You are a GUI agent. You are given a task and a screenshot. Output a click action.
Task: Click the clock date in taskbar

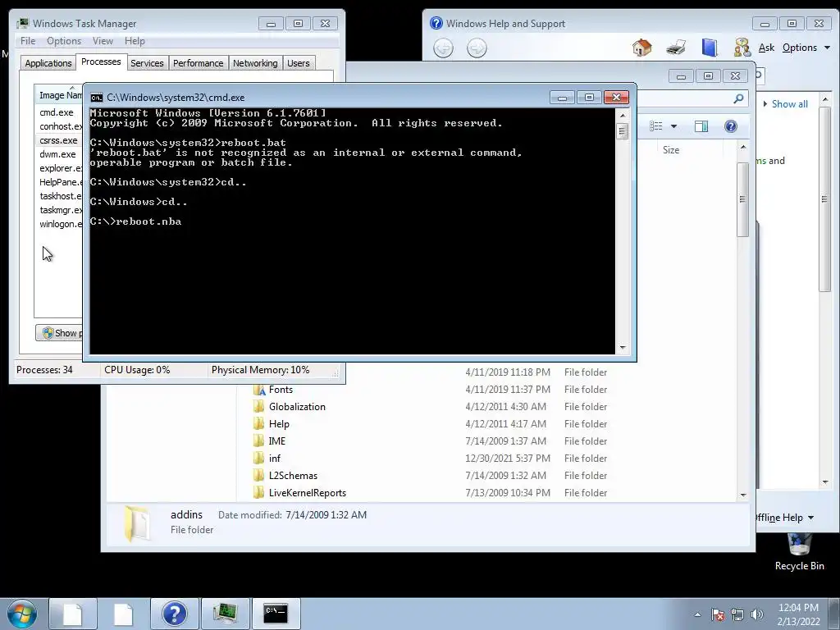[x=798, y=614]
